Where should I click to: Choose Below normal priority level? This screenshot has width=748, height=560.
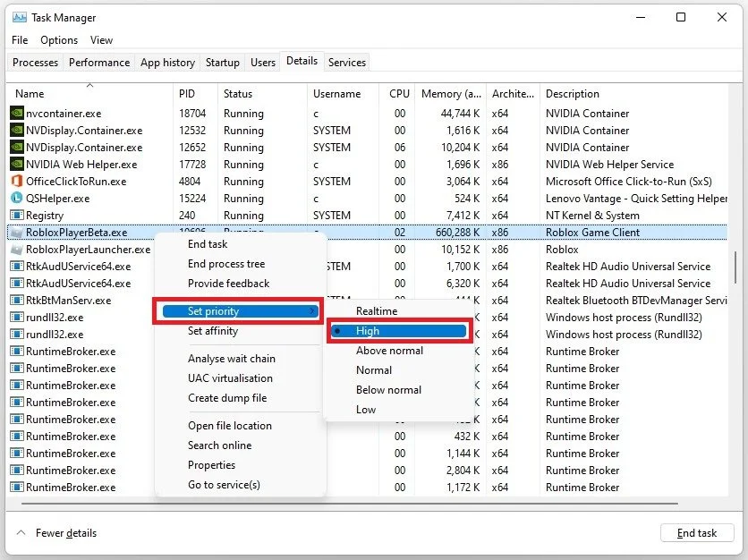388,390
